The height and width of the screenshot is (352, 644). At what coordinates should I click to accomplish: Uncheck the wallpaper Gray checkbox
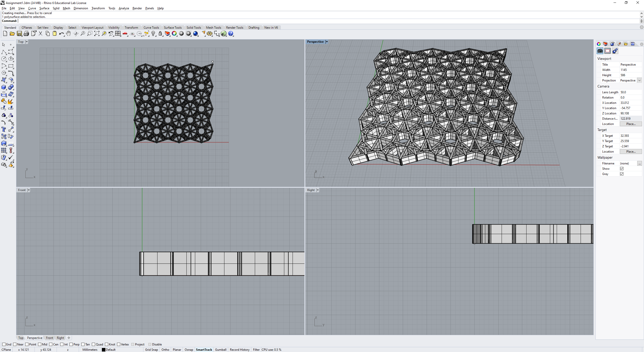[622, 174]
